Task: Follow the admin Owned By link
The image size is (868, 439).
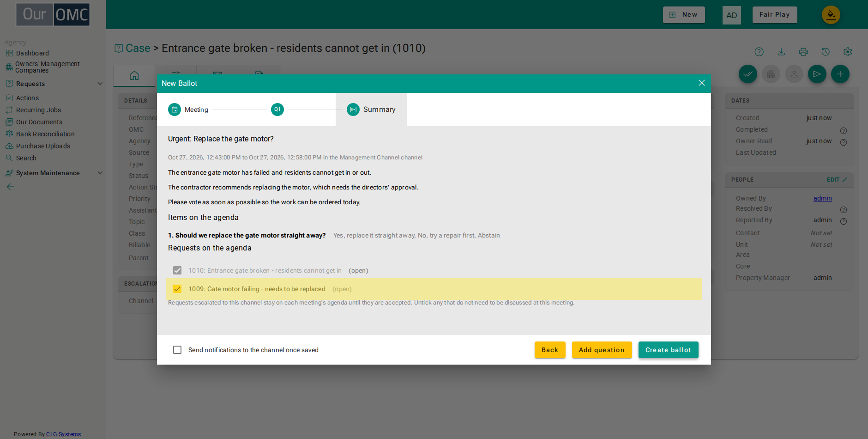Action: [823, 198]
